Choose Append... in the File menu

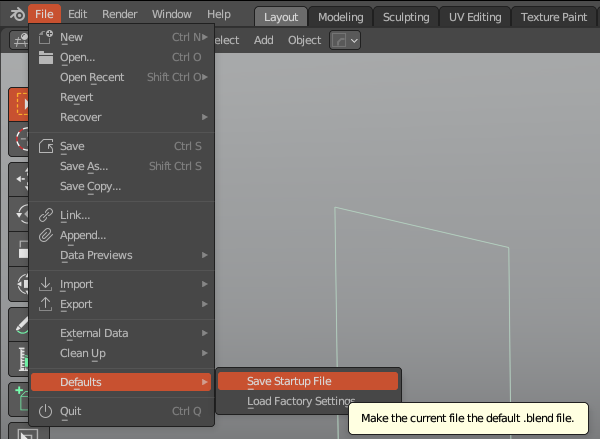tap(121, 235)
